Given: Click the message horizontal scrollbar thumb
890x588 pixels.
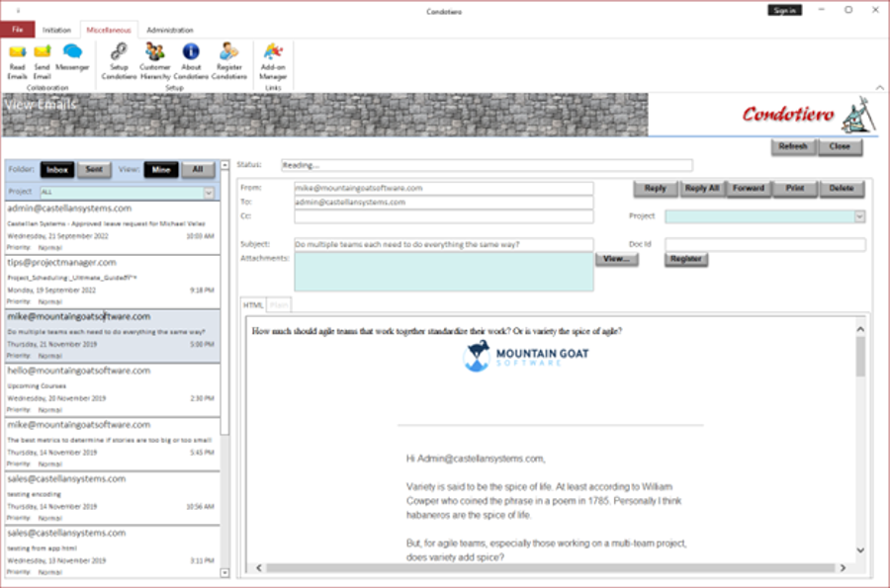Looking at the screenshot, I should point(550,567).
